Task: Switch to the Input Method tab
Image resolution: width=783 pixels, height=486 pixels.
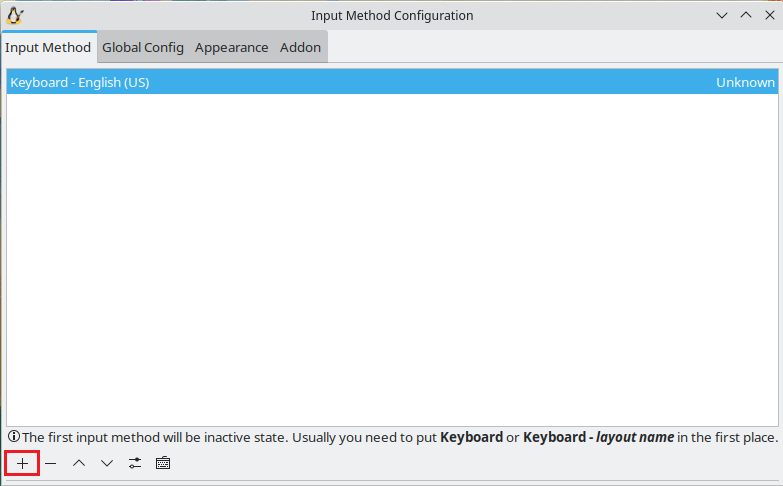Action: pyautogui.click(x=48, y=47)
